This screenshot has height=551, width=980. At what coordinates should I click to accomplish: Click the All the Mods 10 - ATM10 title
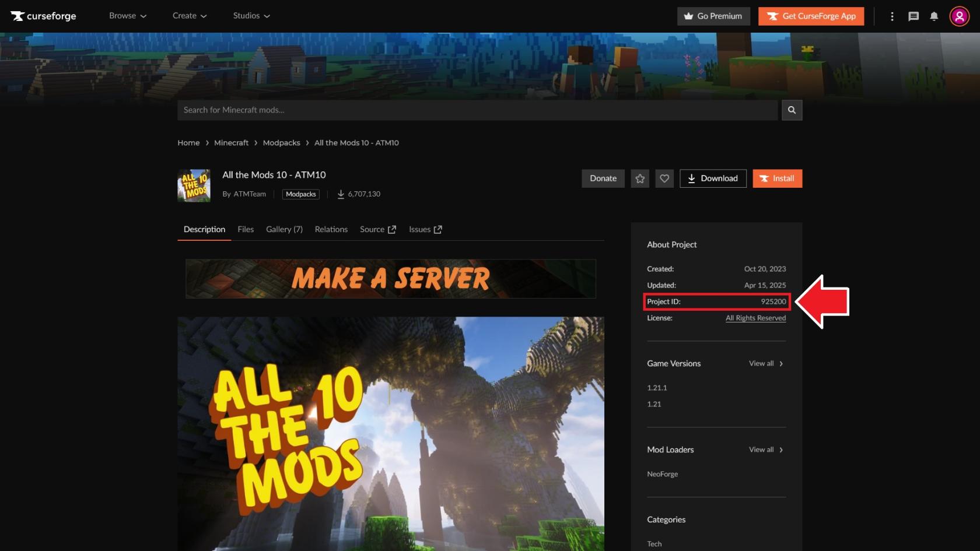point(274,175)
